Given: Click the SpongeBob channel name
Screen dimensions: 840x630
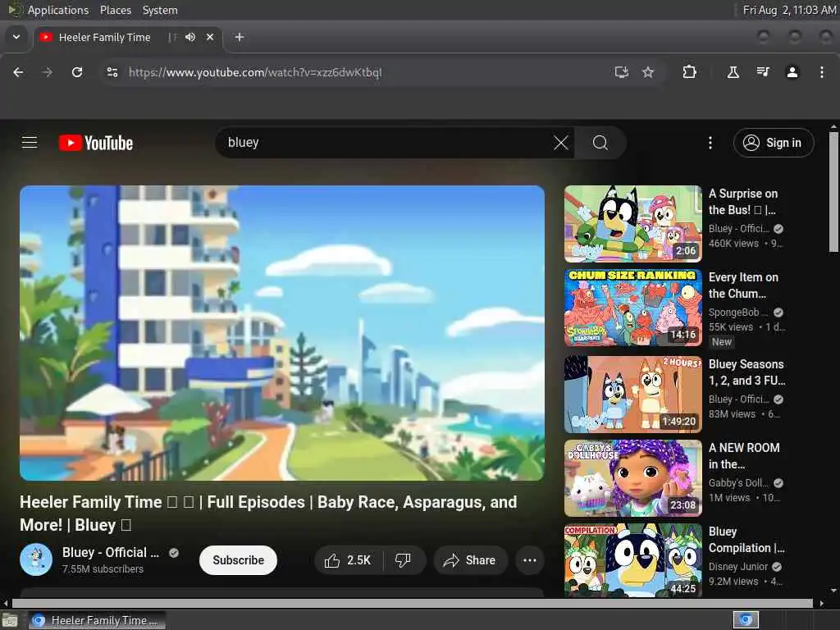Looking at the screenshot, I should pyautogui.click(x=738, y=313).
